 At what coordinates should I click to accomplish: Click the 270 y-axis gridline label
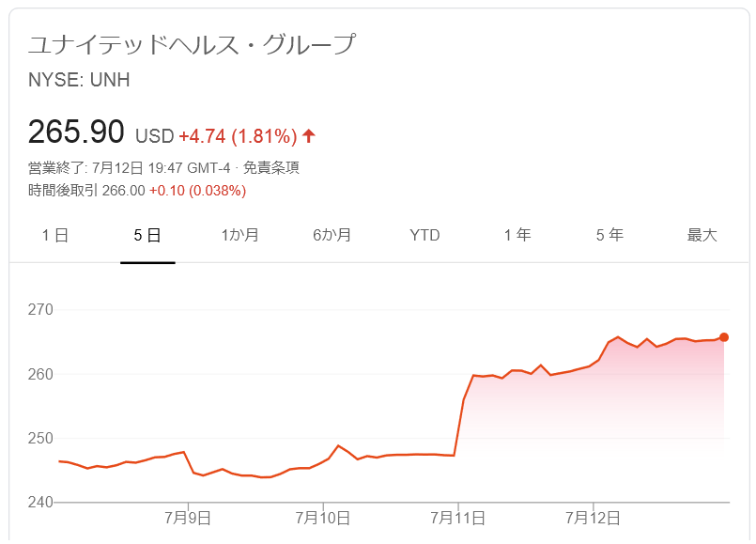pyautogui.click(x=40, y=310)
